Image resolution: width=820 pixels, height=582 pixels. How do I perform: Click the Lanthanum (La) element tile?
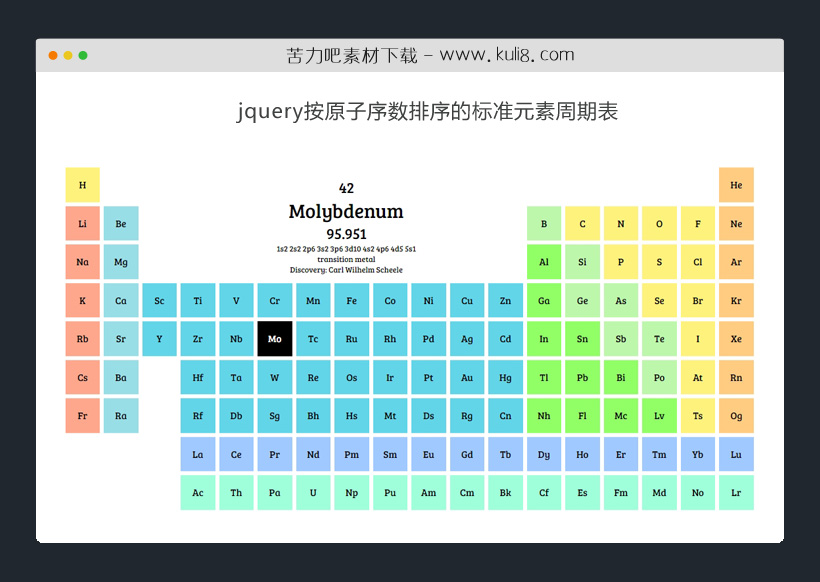(198, 454)
